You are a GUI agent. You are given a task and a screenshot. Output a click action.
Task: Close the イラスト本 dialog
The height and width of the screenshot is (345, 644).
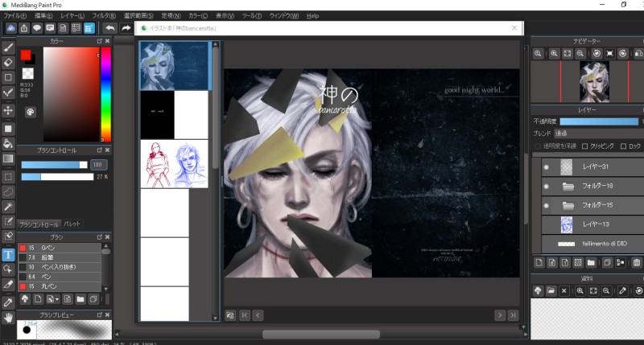(514, 28)
